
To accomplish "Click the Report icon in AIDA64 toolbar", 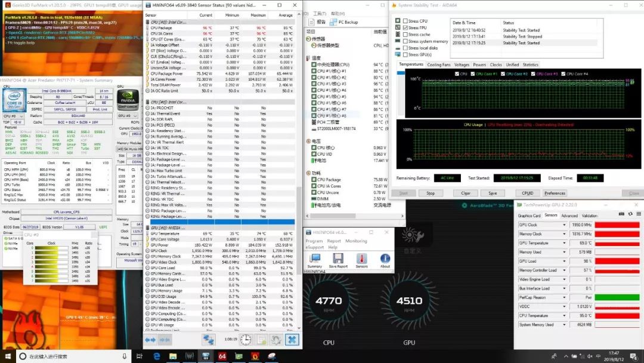I will coord(317,21).
